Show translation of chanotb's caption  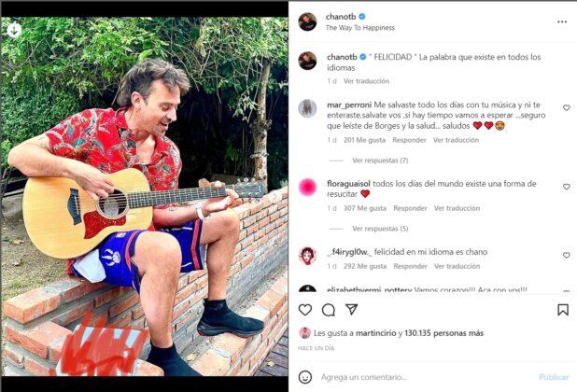tap(366, 81)
